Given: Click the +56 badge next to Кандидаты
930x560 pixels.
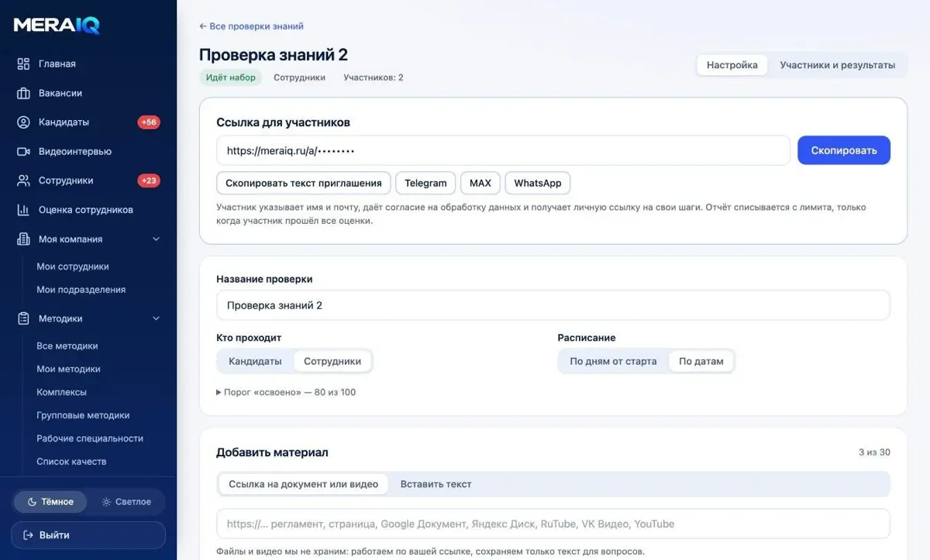Looking at the screenshot, I should [x=149, y=122].
